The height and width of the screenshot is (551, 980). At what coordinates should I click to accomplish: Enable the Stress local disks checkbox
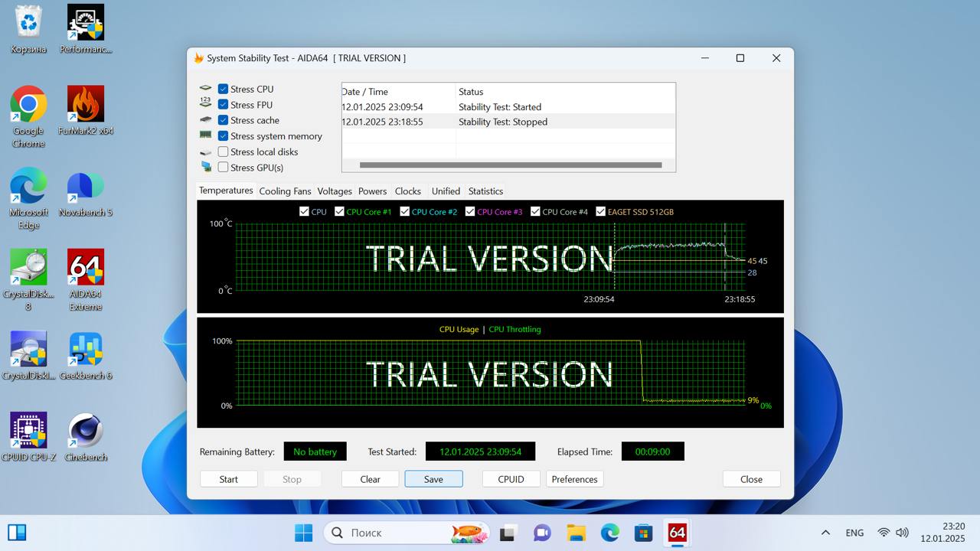[223, 152]
